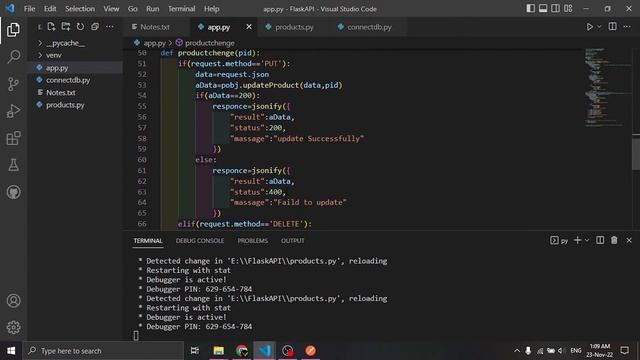Image resolution: width=640 pixels, height=360 pixels.
Task: Add a new terminal with plus icon
Action: (577, 240)
